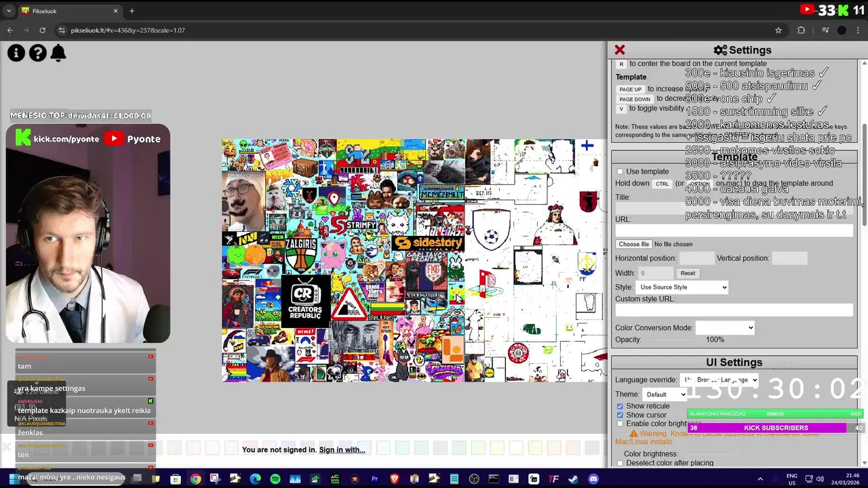The width and height of the screenshot is (868, 488).
Task: Click the Creators Republic logo on the canvas
Action: click(x=305, y=300)
